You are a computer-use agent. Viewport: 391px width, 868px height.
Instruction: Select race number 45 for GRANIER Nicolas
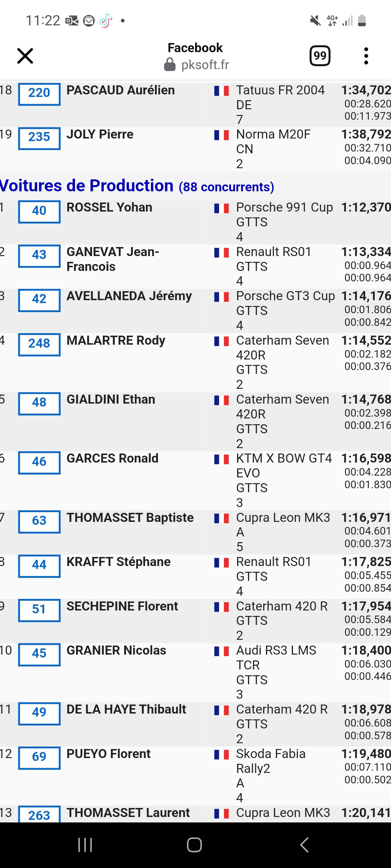(39, 654)
